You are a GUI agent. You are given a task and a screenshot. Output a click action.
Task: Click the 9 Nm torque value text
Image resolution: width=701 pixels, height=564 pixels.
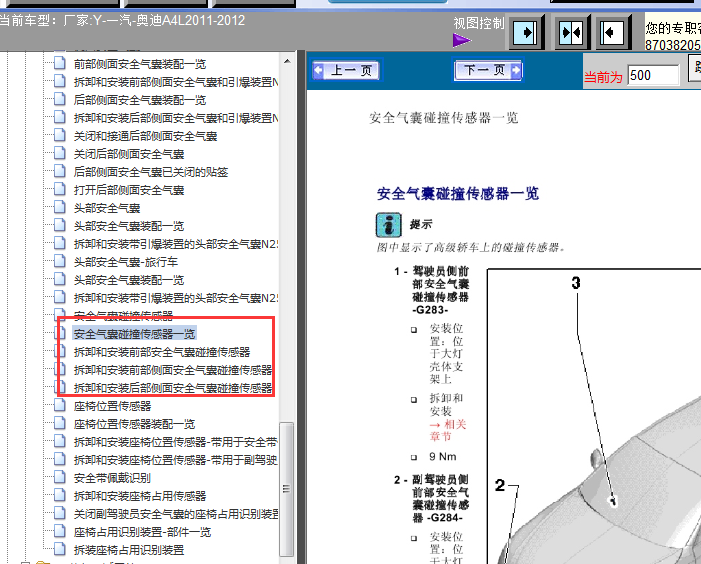tap(443, 457)
